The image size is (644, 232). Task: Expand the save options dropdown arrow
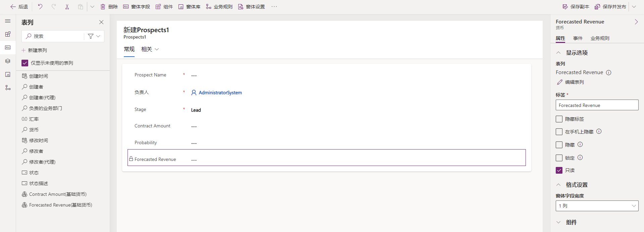[634, 7]
